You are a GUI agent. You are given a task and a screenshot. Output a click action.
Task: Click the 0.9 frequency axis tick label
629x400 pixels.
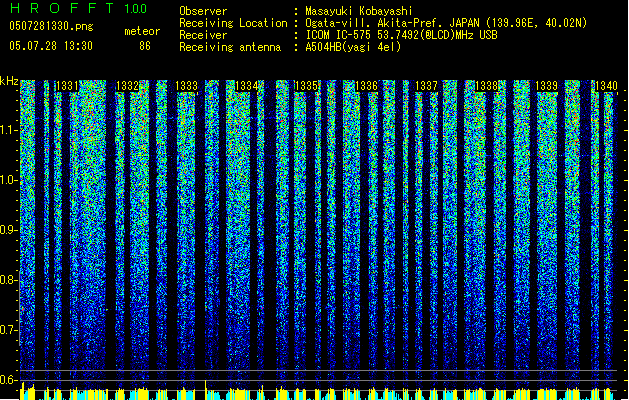pos(9,230)
